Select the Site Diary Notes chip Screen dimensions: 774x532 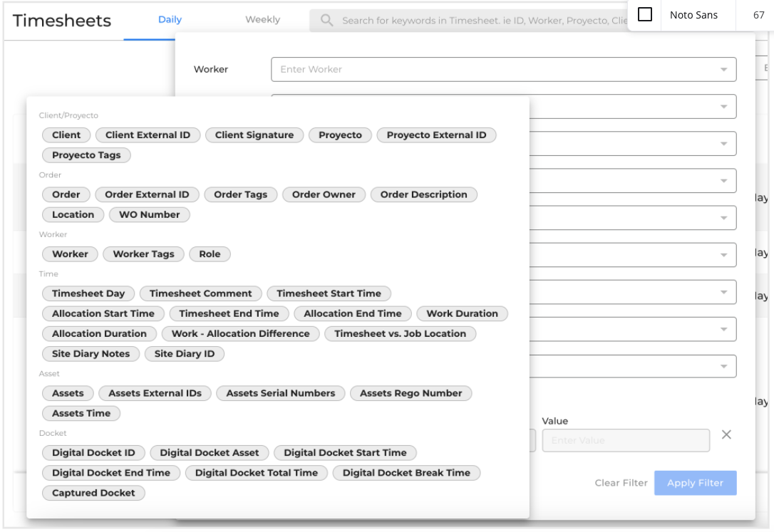pyautogui.click(x=91, y=355)
